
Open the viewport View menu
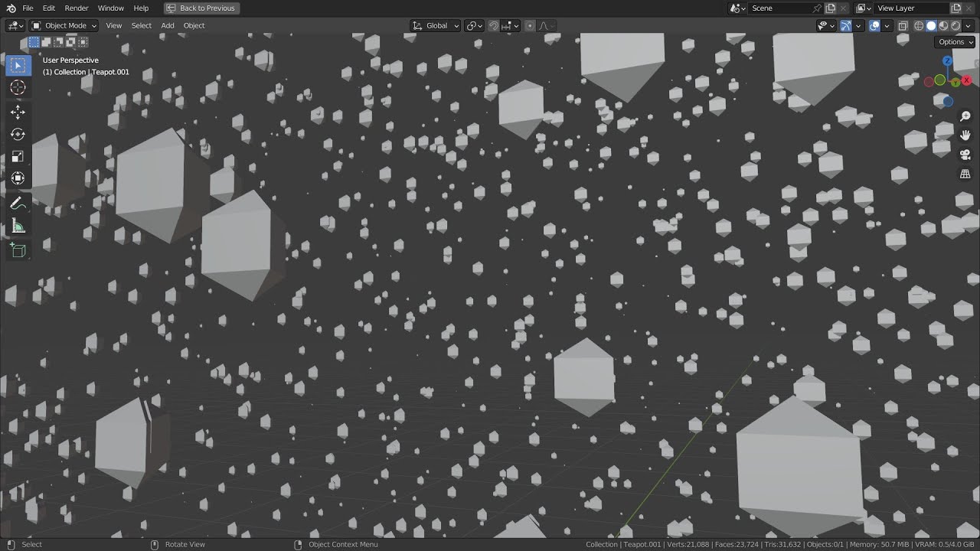click(x=114, y=25)
